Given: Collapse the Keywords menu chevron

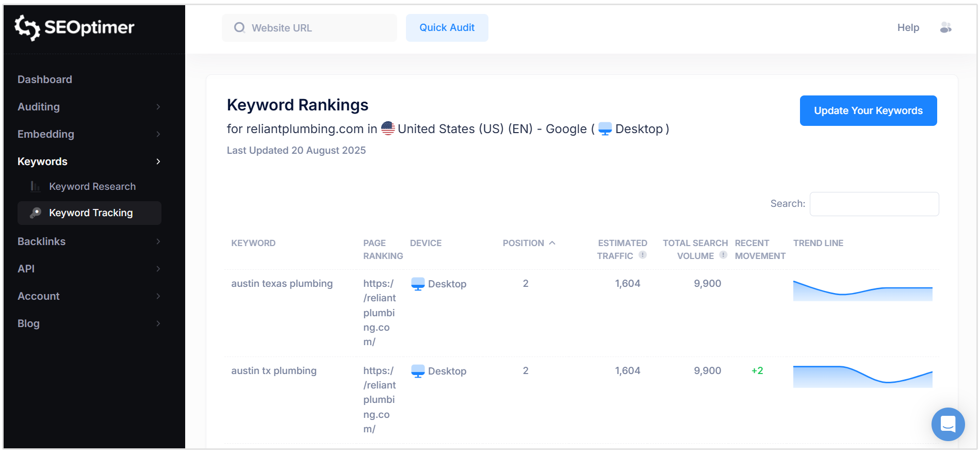Looking at the screenshot, I should tap(158, 161).
